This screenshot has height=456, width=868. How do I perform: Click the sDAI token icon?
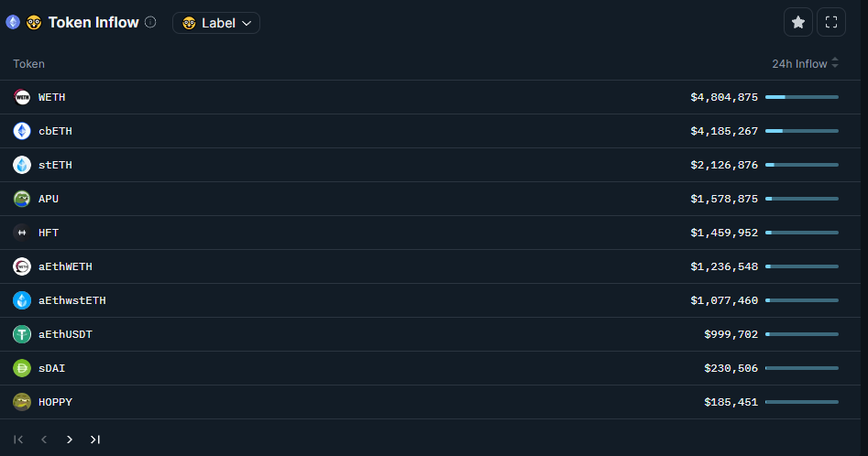click(x=22, y=368)
